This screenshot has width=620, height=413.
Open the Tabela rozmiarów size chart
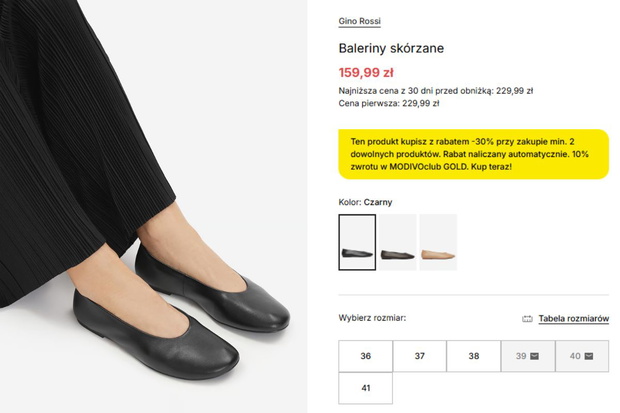coord(573,318)
